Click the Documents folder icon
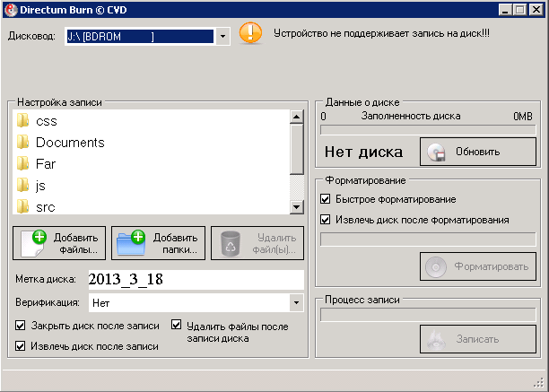Viewport: 549px width, 392px height. pyautogui.click(x=22, y=142)
